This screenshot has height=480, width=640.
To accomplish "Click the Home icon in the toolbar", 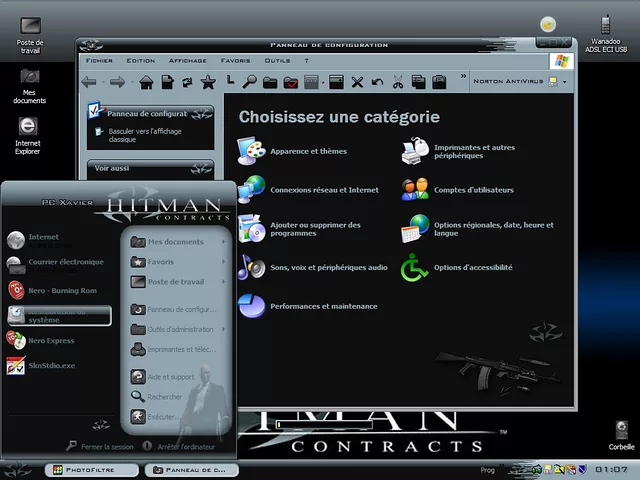I will [146, 82].
